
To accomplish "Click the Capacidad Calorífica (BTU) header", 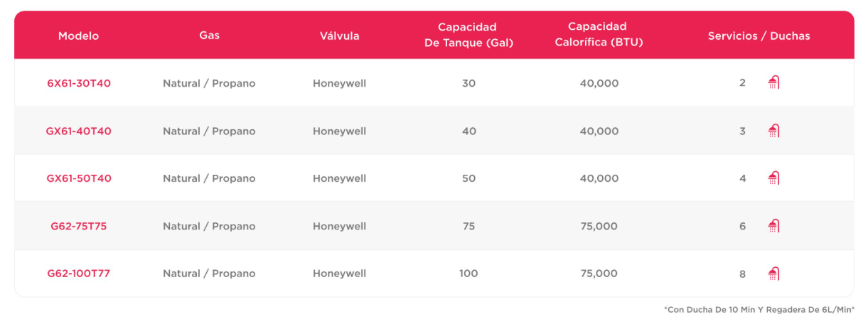I will coord(597,35).
